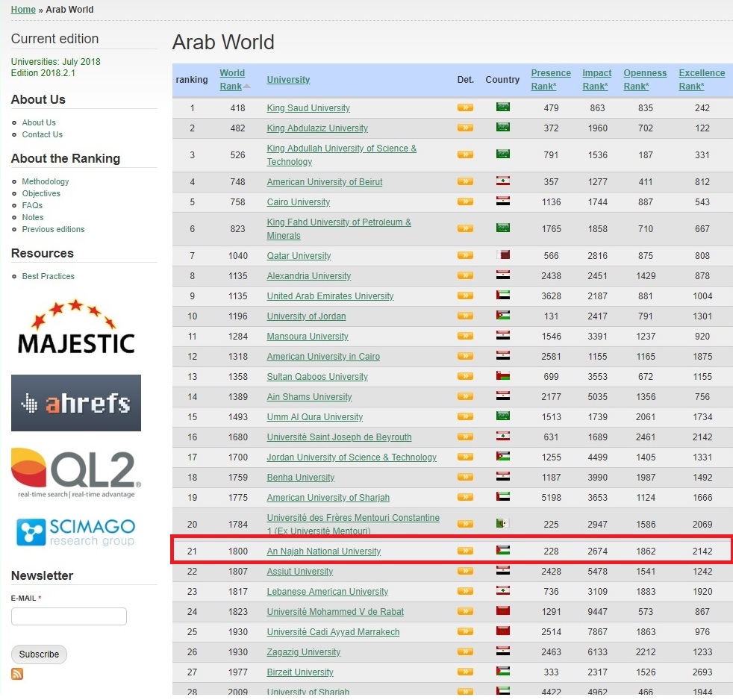Open Université Cadi Ayyad Marrakech link

[333, 632]
